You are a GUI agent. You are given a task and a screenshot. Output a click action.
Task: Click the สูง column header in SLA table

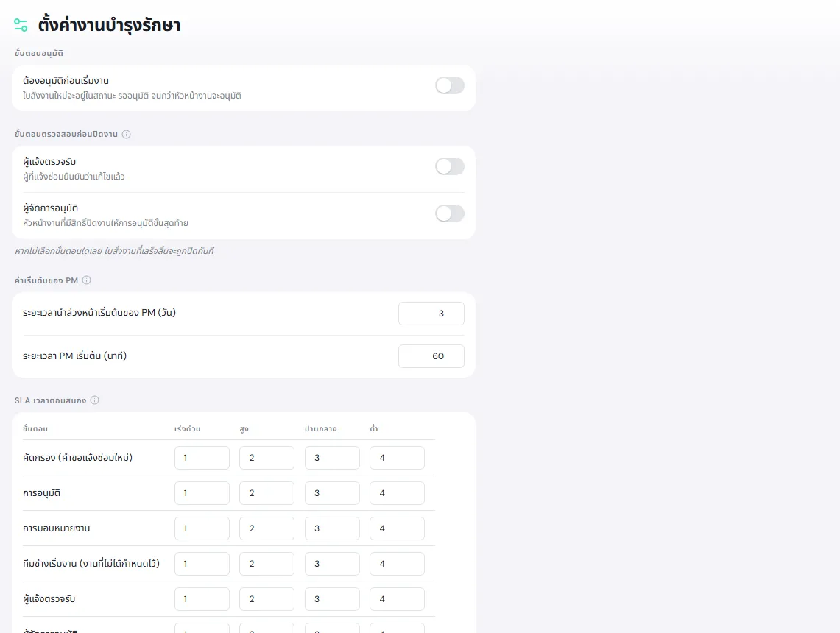244,428
